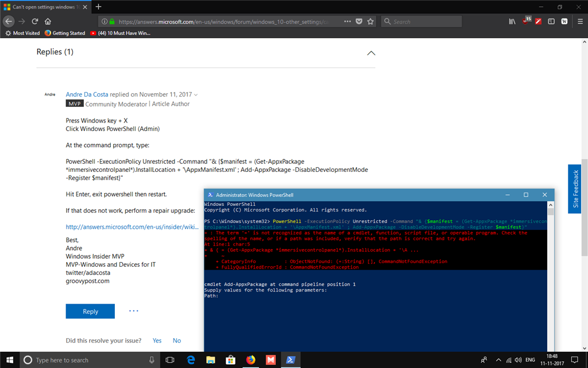Click the W extension icon in the toolbar
Viewport: 588px width, 368px height.
coord(564,21)
